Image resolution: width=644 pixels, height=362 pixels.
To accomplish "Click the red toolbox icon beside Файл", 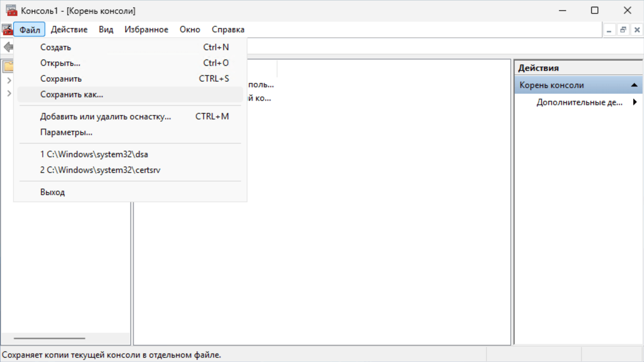I will click(7, 29).
